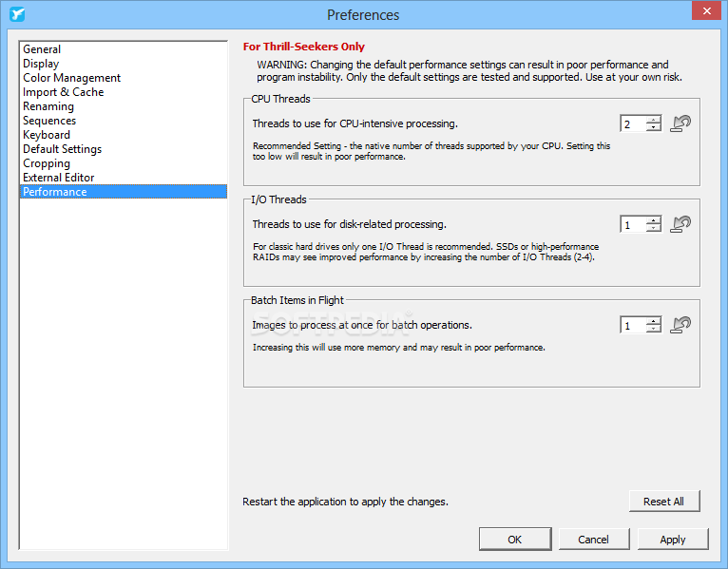The height and width of the screenshot is (569, 728).
Task: Click 'Images to process at once' label
Action: tap(362, 325)
